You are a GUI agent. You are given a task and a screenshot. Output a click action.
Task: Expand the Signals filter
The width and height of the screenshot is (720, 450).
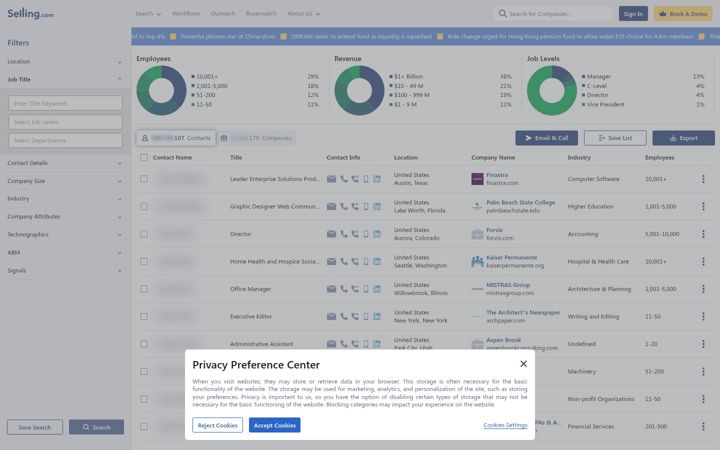65,270
